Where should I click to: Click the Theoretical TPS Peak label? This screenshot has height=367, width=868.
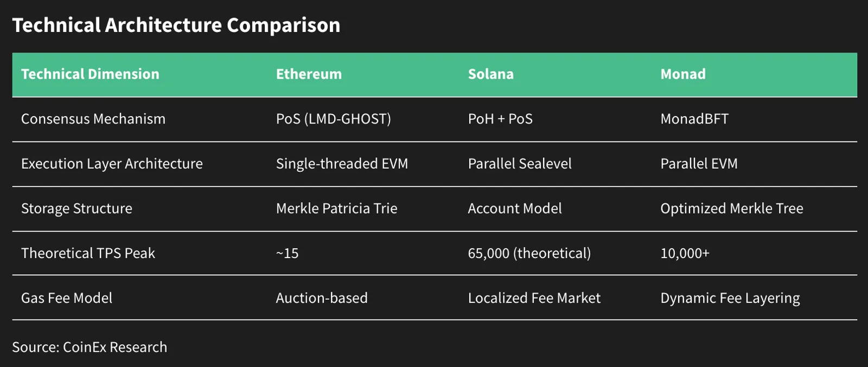[88, 253]
